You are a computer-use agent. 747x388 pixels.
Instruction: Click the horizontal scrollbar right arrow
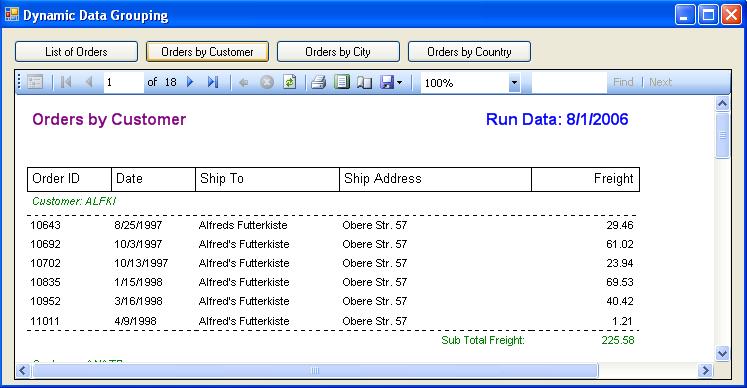tap(706, 370)
